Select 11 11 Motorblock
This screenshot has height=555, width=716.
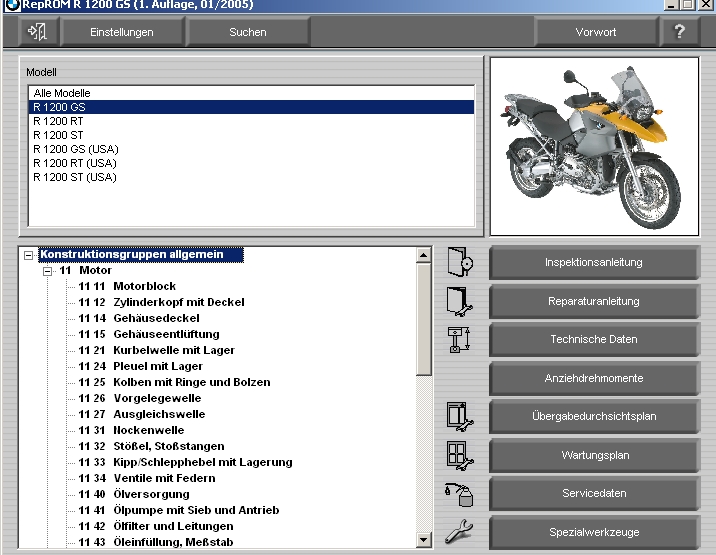tap(127, 286)
